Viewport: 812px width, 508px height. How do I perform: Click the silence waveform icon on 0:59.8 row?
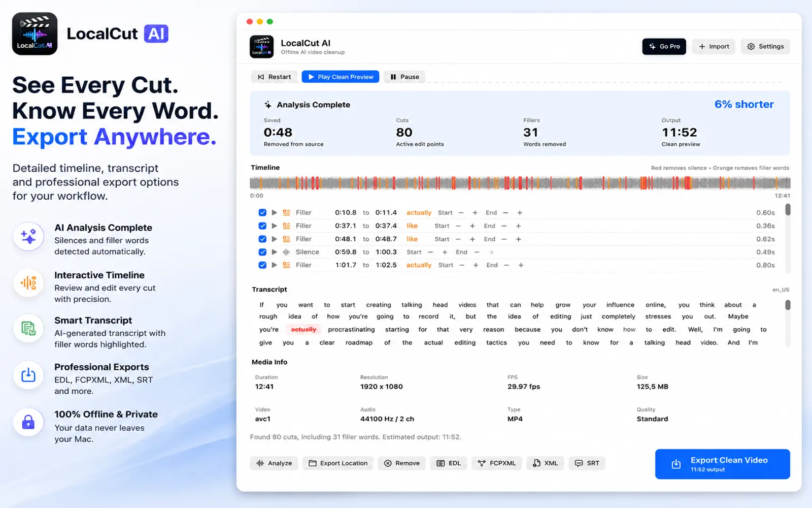tap(287, 252)
